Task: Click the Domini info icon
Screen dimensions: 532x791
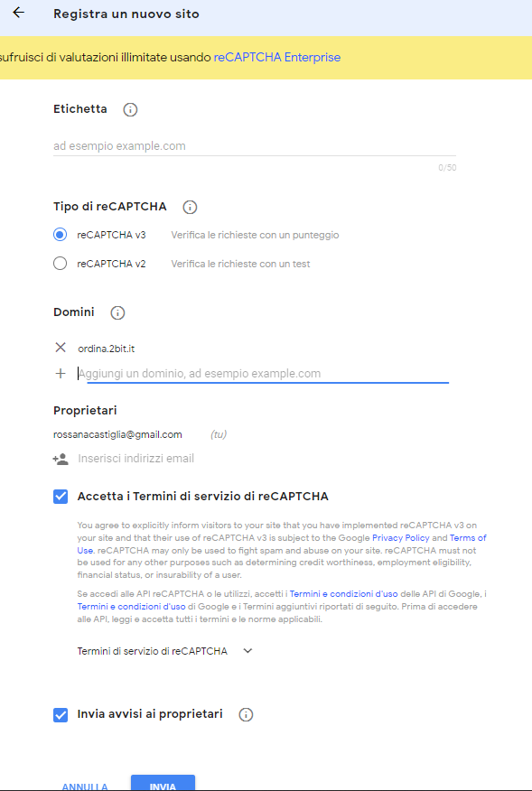Action: click(117, 312)
